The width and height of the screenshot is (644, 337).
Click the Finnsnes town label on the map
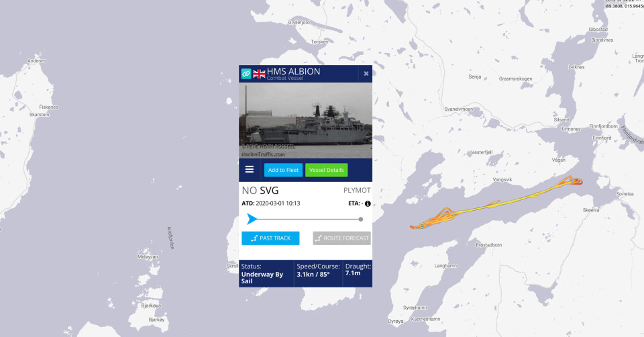(x=571, y=129)
